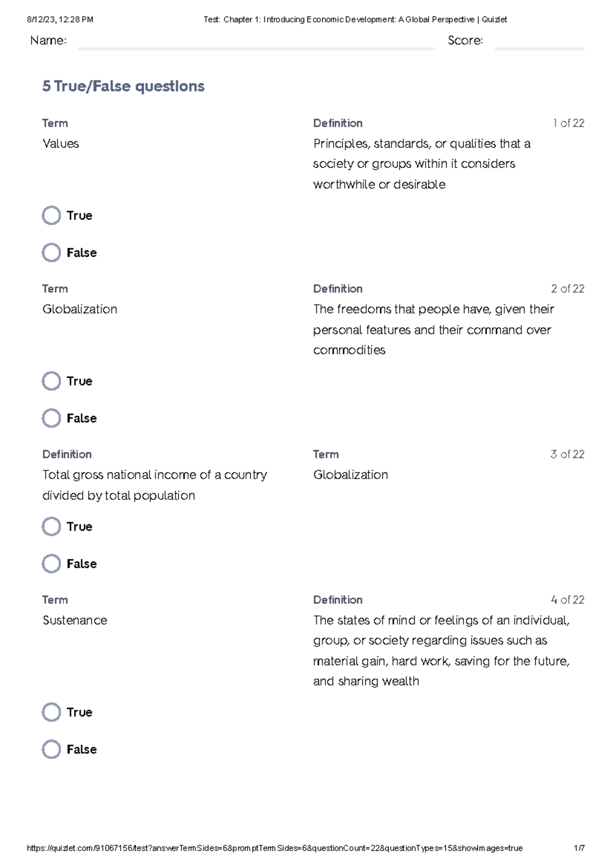Select True for the Values term question

51,216
